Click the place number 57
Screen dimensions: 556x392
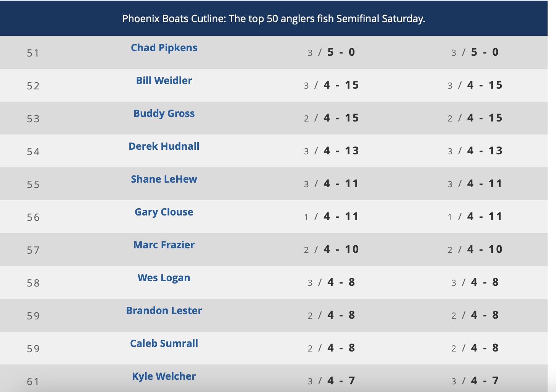point(33,250)
